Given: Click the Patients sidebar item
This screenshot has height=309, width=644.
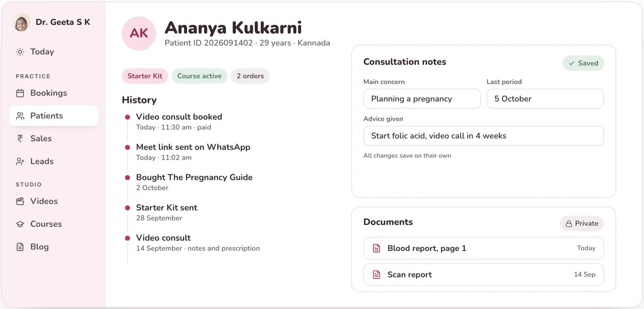Looking at the screenshot, I should point(54,116).
